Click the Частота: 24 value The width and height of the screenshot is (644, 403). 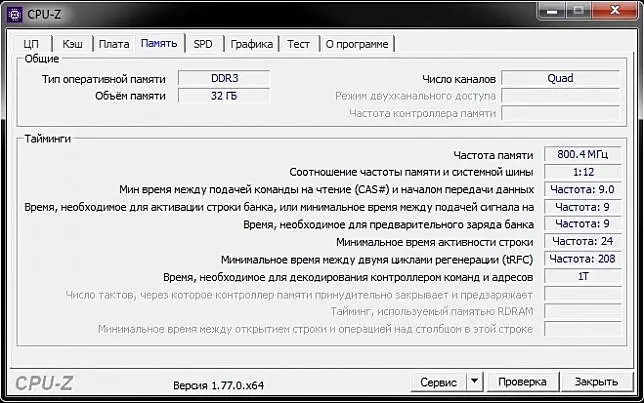coord(583,241)
